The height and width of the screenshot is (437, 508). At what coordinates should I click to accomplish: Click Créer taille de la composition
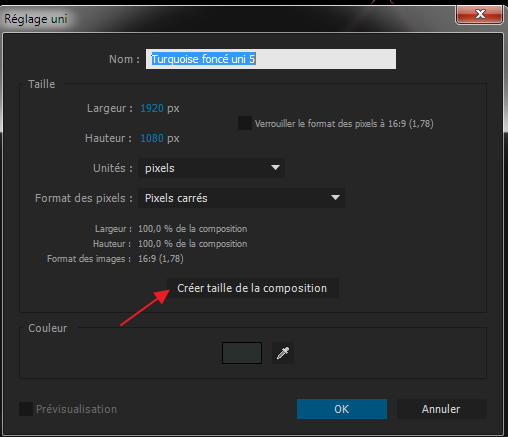(x=253, y=288)
